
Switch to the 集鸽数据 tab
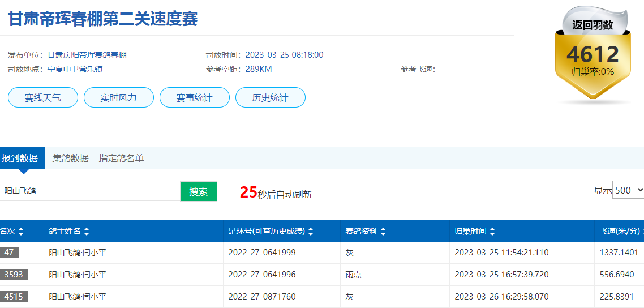[x=71, y=159]
